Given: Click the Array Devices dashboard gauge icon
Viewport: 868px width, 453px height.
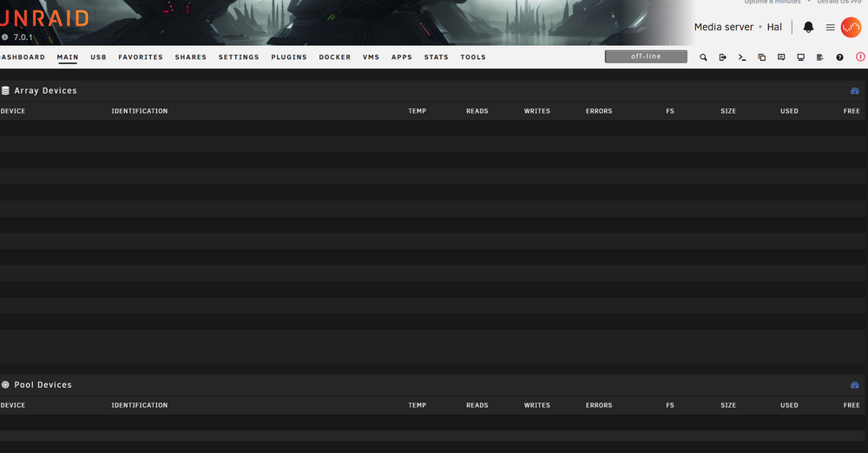Looking at the screenshot, I should (855, 91).
